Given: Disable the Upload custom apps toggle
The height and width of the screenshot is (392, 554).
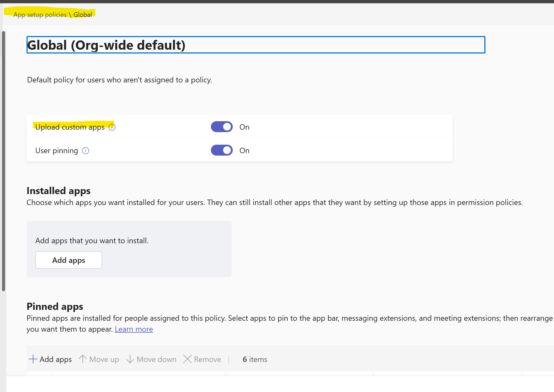Looking at the screenshot, I should 222,127.
